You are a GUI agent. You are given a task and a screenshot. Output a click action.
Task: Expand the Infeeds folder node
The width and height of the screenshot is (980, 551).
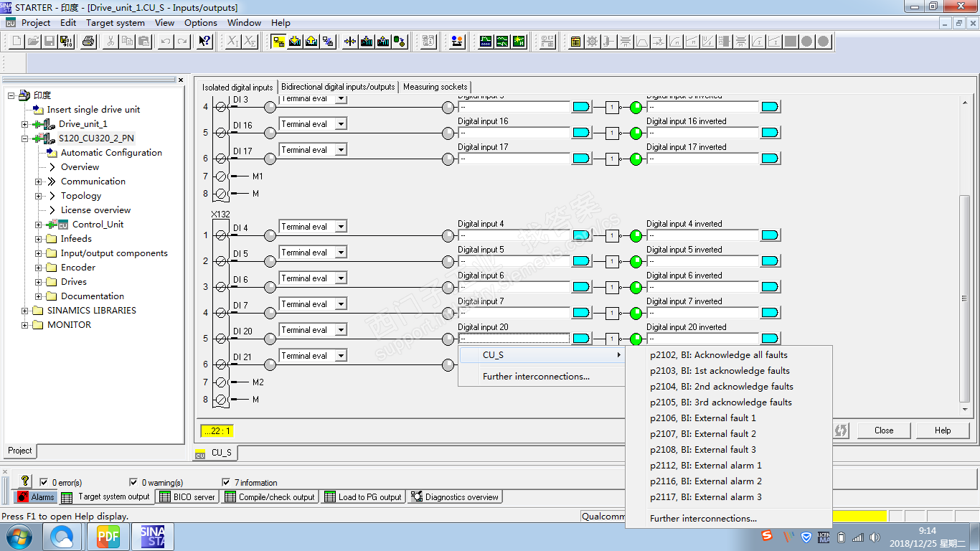(x=39, y=239)
